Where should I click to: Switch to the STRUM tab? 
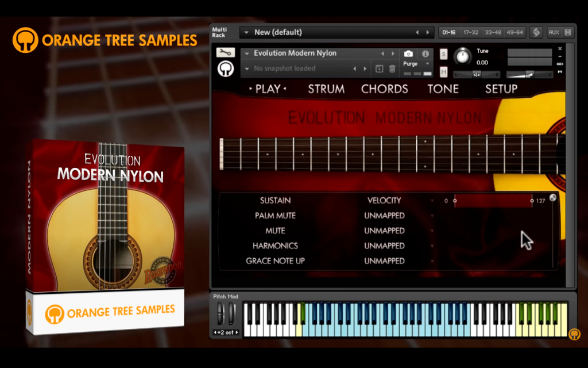(x=326, y=89)
